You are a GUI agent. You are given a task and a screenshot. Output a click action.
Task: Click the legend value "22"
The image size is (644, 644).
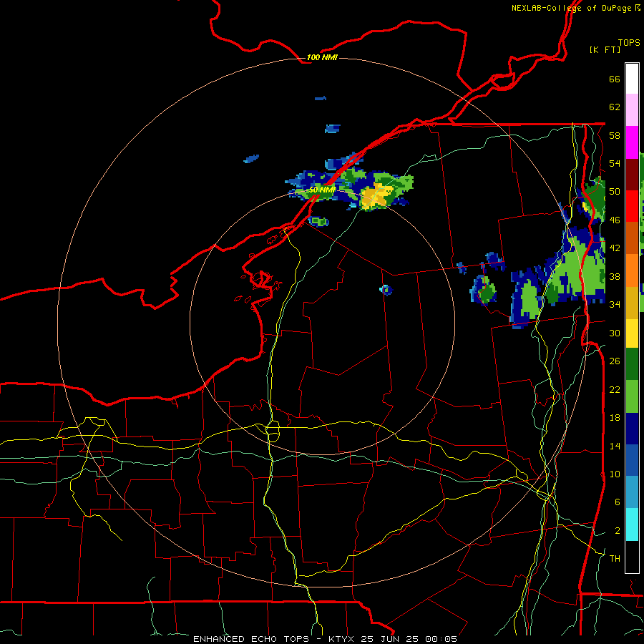point(615,389)
